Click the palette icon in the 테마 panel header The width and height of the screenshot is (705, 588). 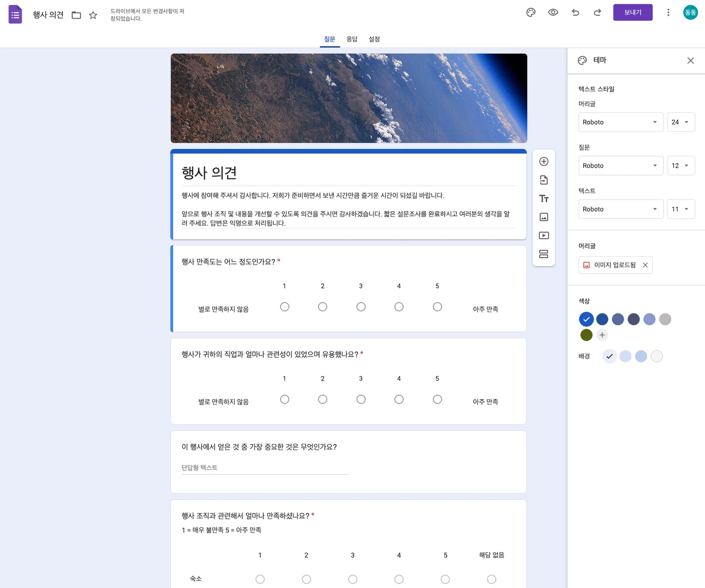pyautogui.click(x=582, y=61)
